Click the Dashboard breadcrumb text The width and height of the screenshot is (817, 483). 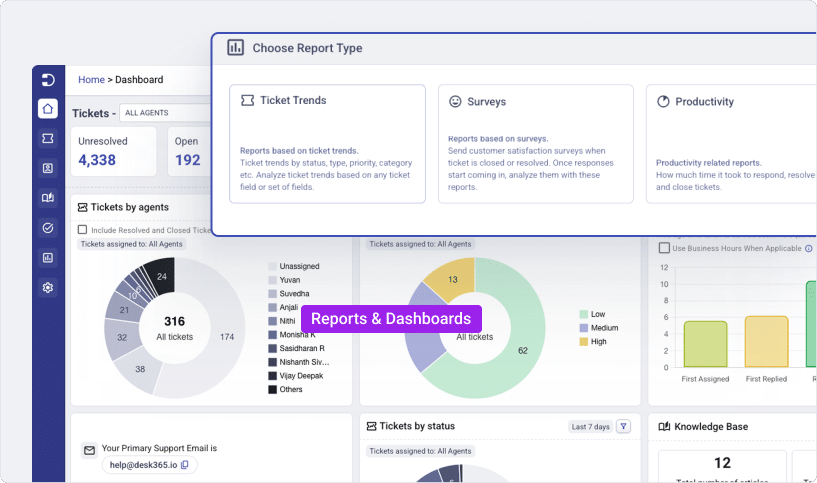click(139, 80)
